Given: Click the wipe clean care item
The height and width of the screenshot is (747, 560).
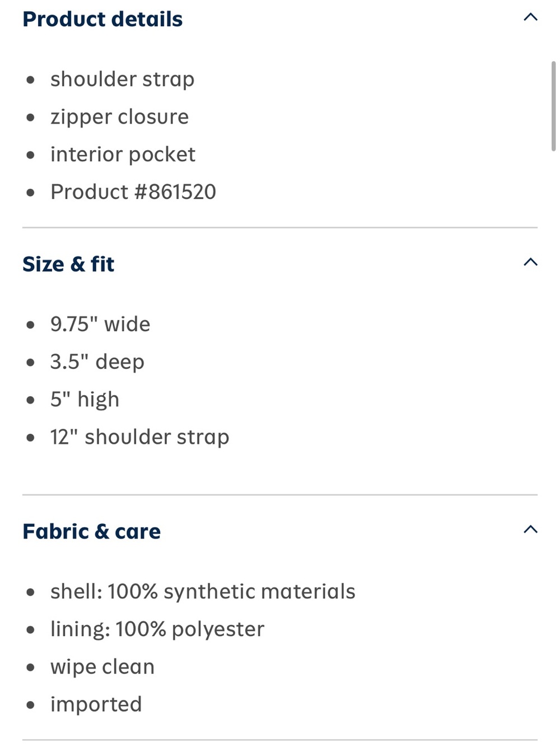Looking at the screenshot, I should 102,666.
